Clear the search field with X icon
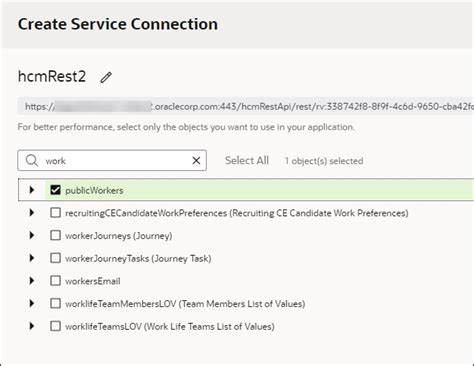The height and width of the screenshot is (366, 474). [x=196, y=161]
